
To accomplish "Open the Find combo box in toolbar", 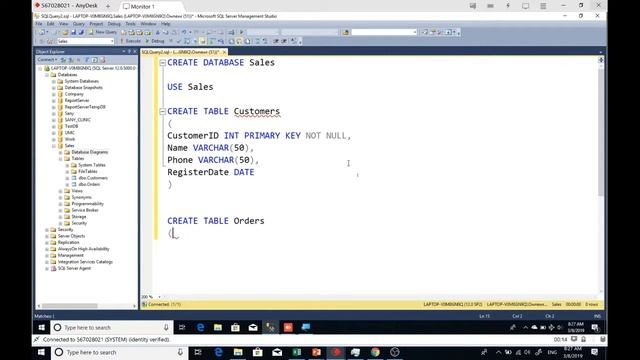I will (384, 32).
